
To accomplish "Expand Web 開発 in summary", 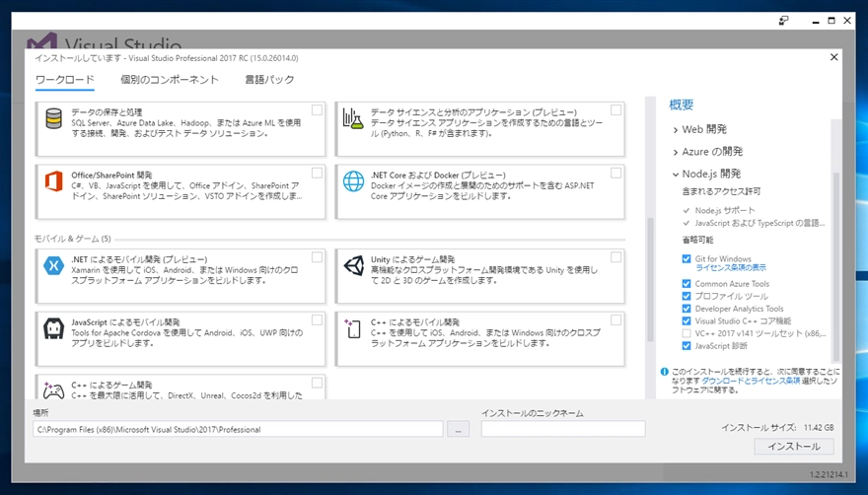I will tap(676, 130).
